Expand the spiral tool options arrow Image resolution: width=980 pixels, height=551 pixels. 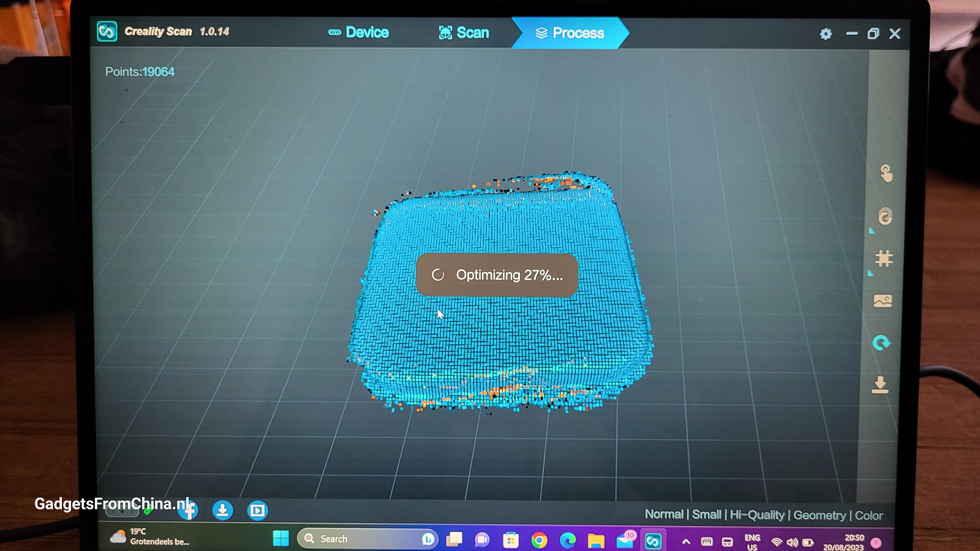tap(871, 231)
